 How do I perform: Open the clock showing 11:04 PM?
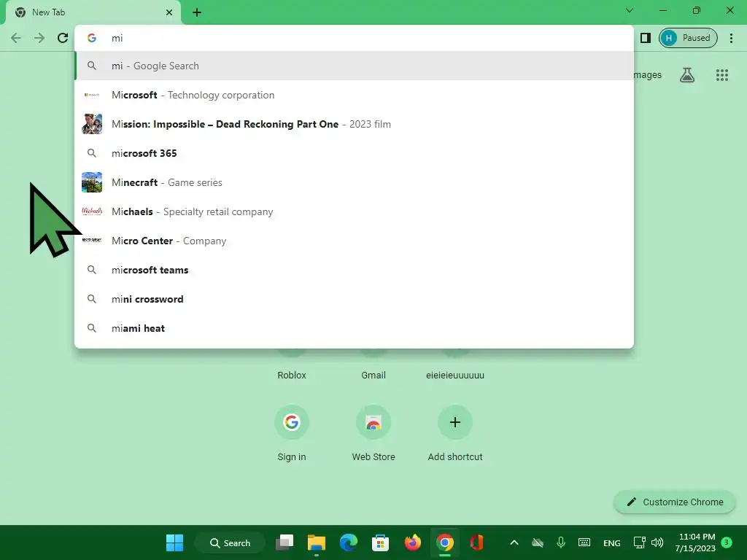coord(695,542)
